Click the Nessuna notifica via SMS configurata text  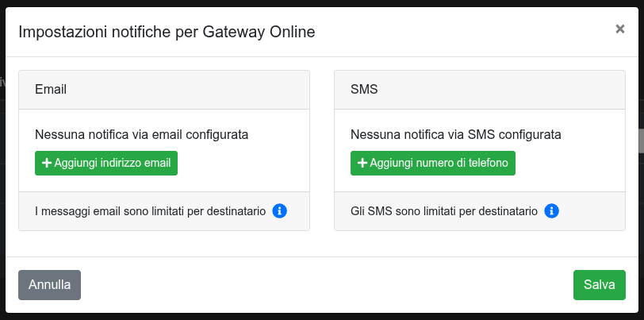pyautogui.click(x=456, y=134)
